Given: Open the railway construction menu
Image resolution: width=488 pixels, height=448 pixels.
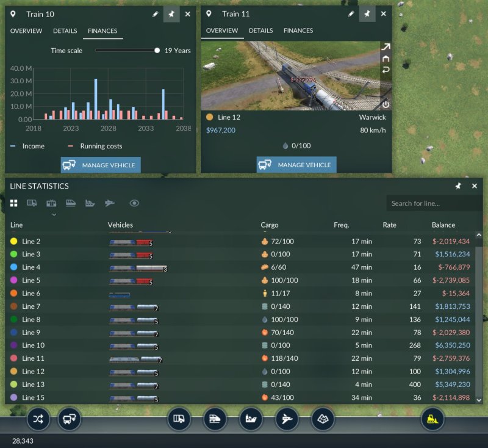Looking at the screenshot, I should tap(215, 419).
